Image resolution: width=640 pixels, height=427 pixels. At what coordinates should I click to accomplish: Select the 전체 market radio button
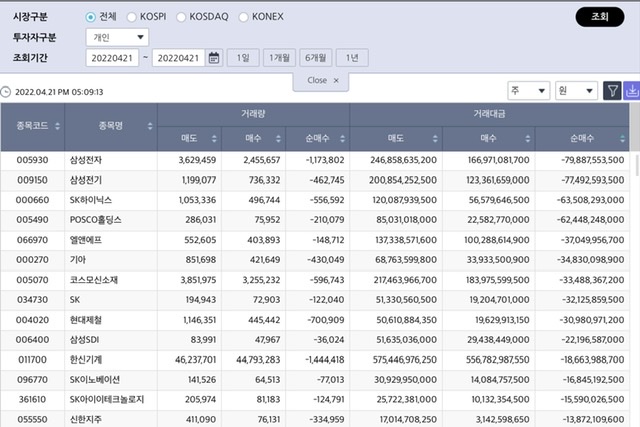coord(91,17)
